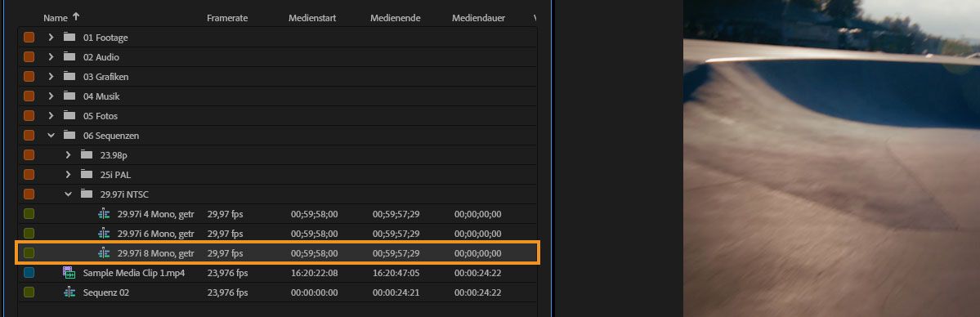
Task: Click the 02 Audio folder icon
Action: coord(69,57)
